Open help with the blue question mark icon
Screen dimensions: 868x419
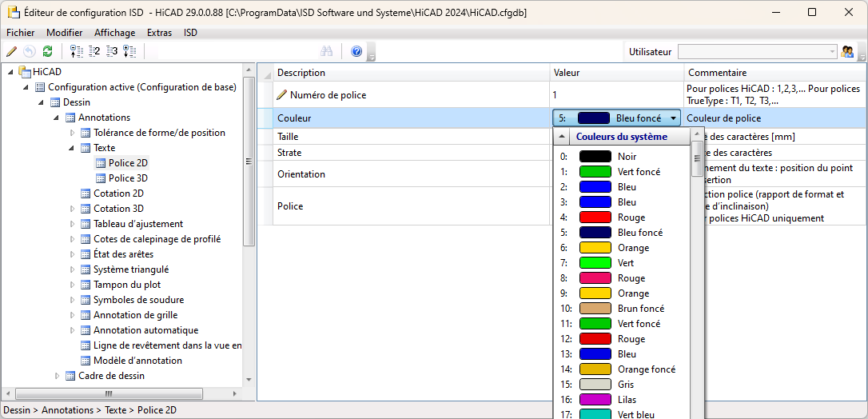pos(356,51)
